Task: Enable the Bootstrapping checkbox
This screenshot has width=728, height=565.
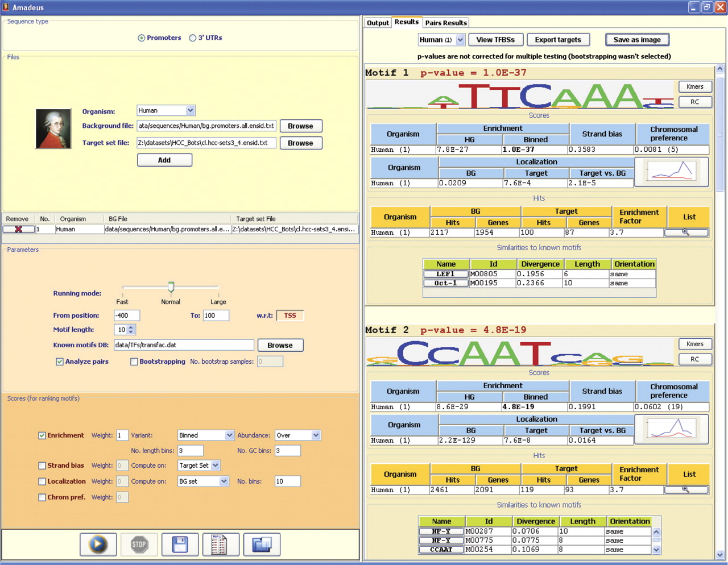Action: [134, 362]
